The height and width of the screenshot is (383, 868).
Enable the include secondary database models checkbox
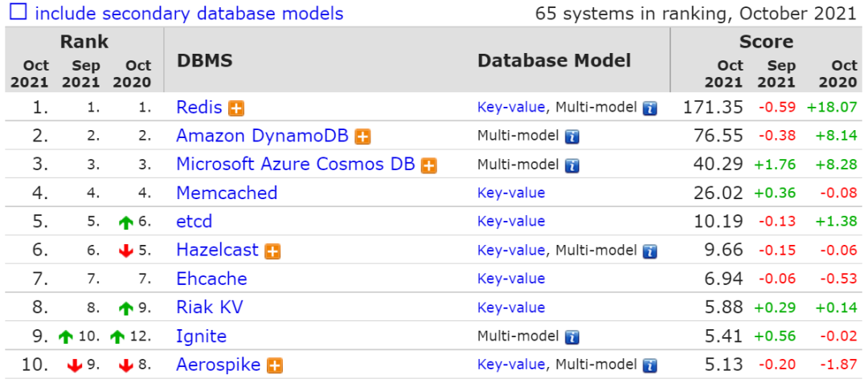(x=18, y=11)
